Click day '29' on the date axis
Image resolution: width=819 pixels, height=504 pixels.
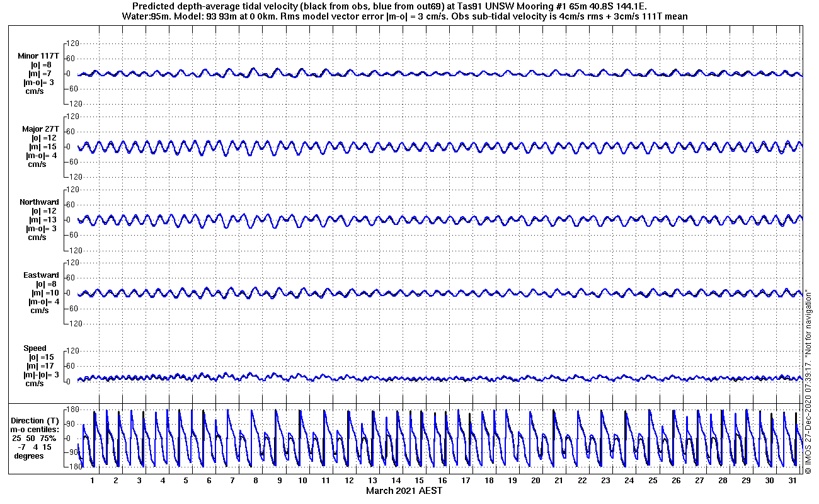click(x=746, y=481)
